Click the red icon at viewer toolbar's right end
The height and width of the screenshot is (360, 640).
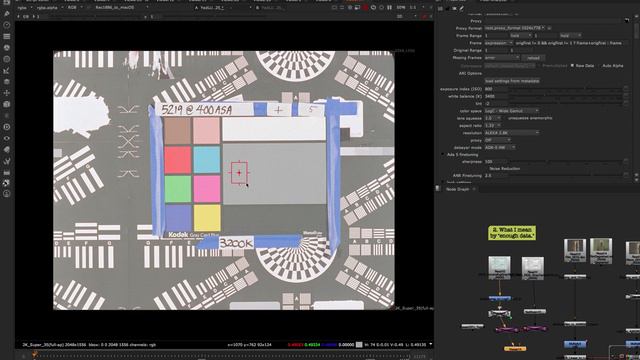pyautogui.click(x=424, y=17)
